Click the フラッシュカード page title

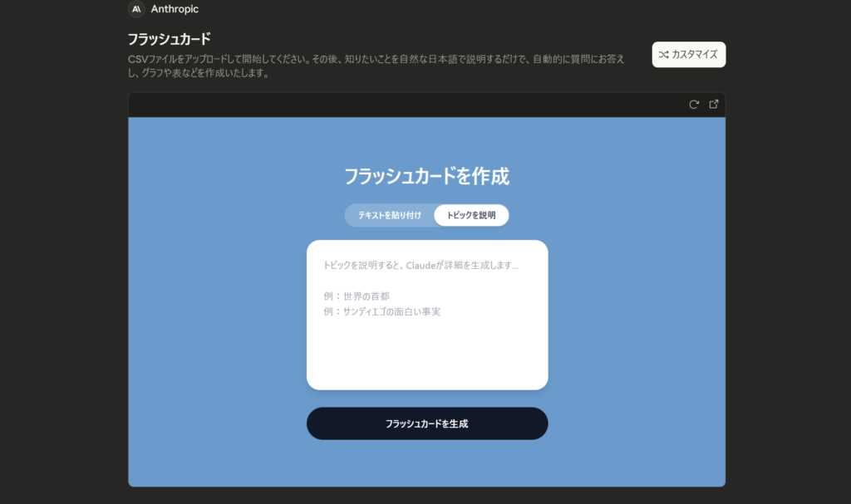pos(170,39)
